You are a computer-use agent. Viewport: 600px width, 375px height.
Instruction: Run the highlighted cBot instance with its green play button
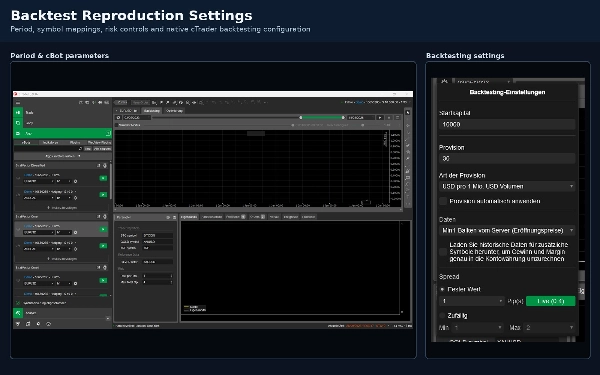click(103, 229)
